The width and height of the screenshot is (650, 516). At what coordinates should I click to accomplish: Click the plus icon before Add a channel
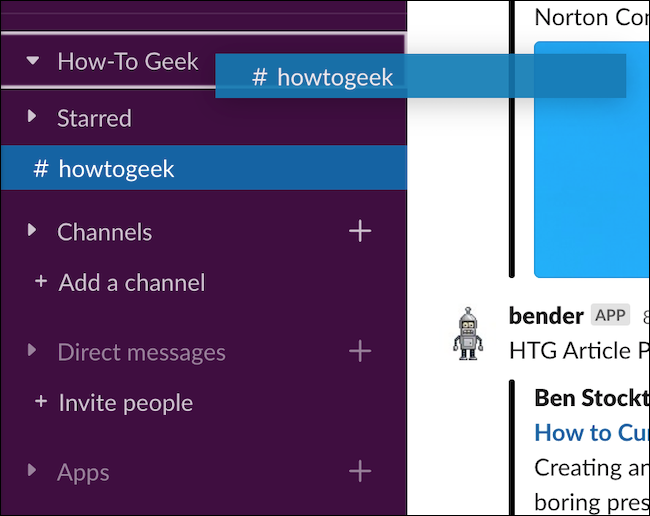(x=41, y=282)
